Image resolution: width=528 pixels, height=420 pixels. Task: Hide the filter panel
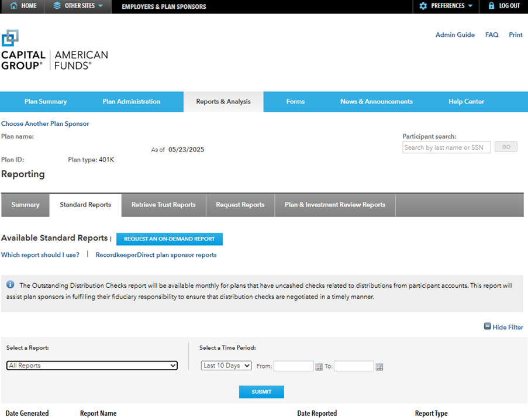coord(503,327)
